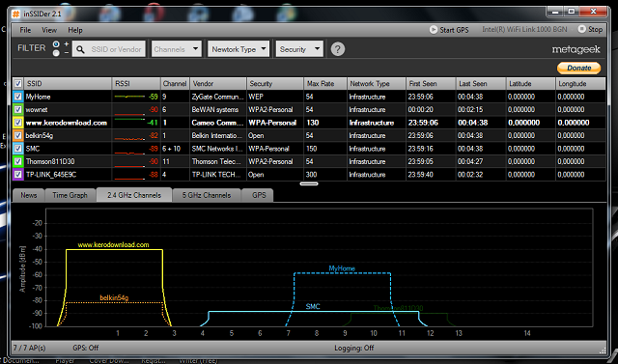Image resolution: width=618 pixels, height=364 pixels.
Task: Sort by Channel column header
Action: click(175, 83)
